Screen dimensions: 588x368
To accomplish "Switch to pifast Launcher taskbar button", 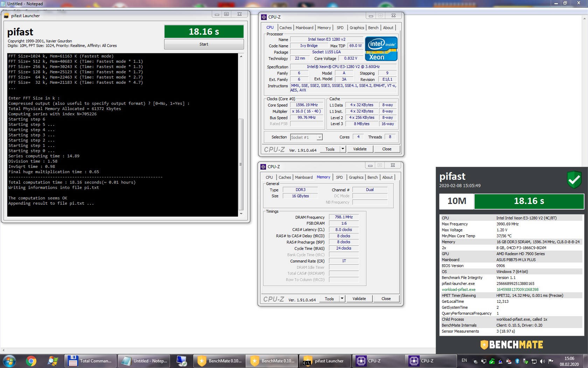I will pyautogui.click(x=325, y=361).
